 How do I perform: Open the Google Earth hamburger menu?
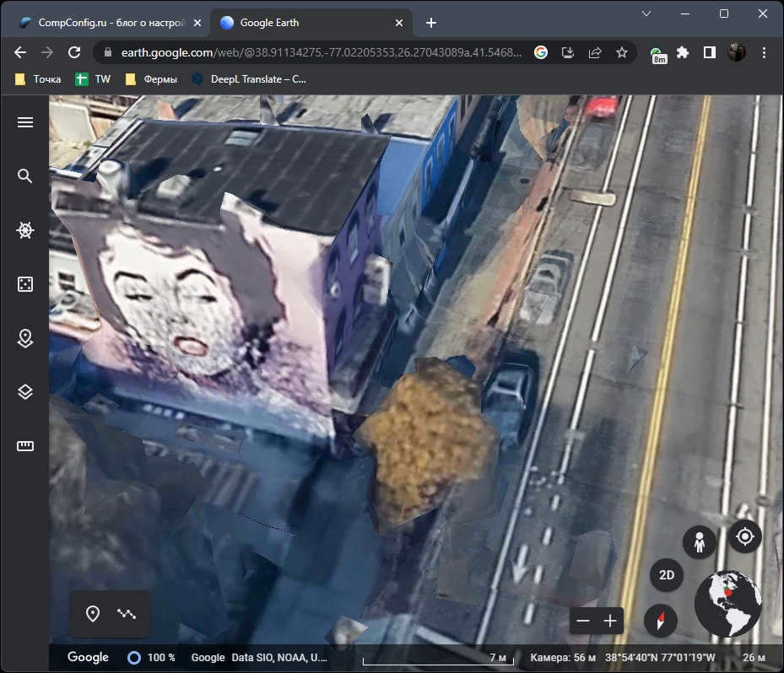tap(25, 122)
